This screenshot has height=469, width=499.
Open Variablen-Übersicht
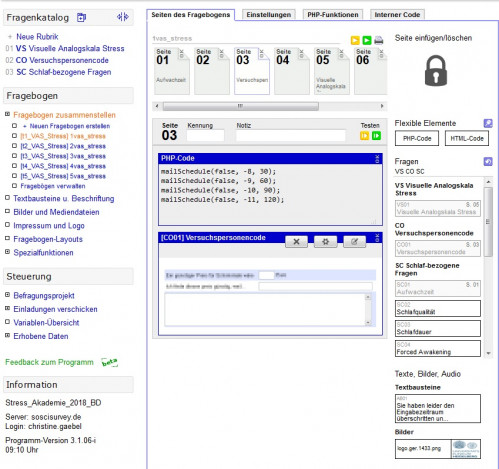(x=46, y=323)
